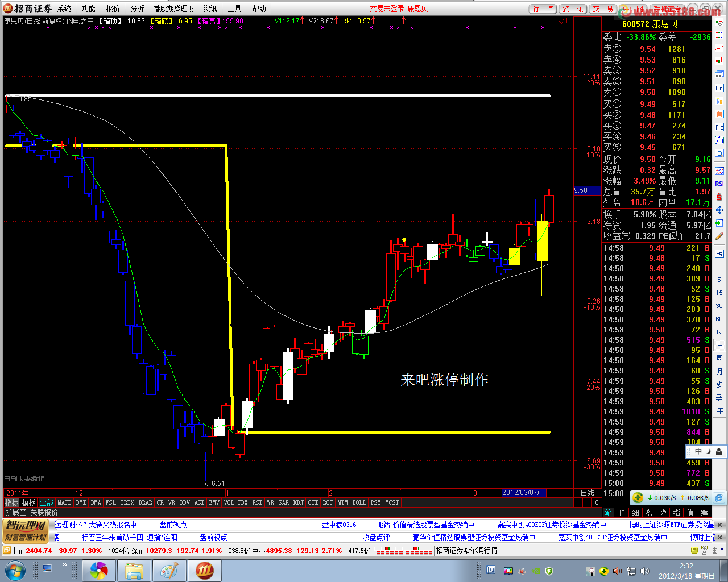Screen dimensions: 728x582
Task: Open the fx formula manager icon
Action: click(719, 140)
